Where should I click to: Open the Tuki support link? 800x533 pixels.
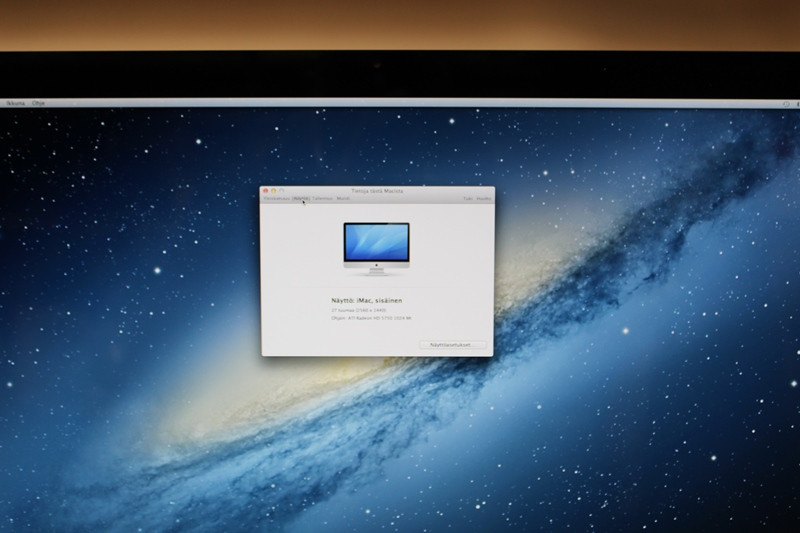point(468,198)
